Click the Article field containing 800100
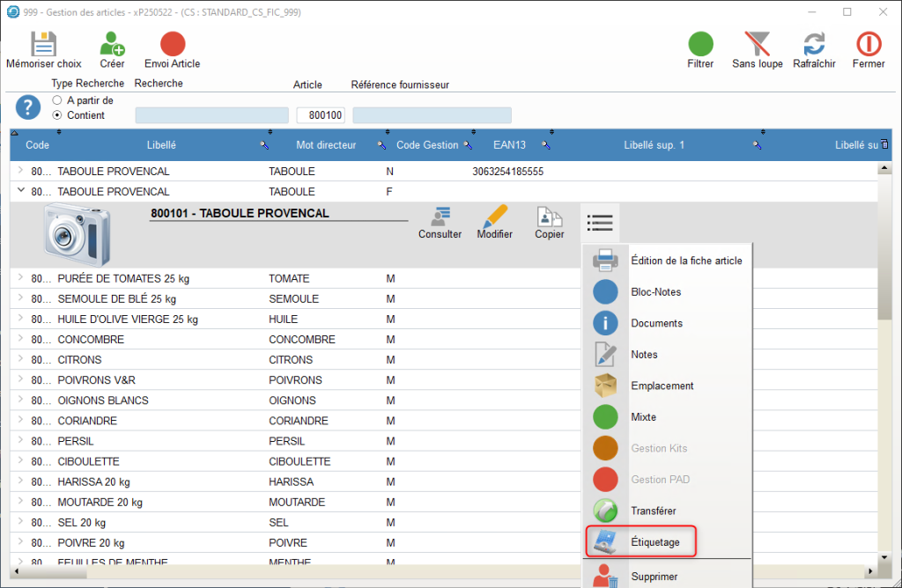The image size is (902, 588). click(x=321, y=115)
